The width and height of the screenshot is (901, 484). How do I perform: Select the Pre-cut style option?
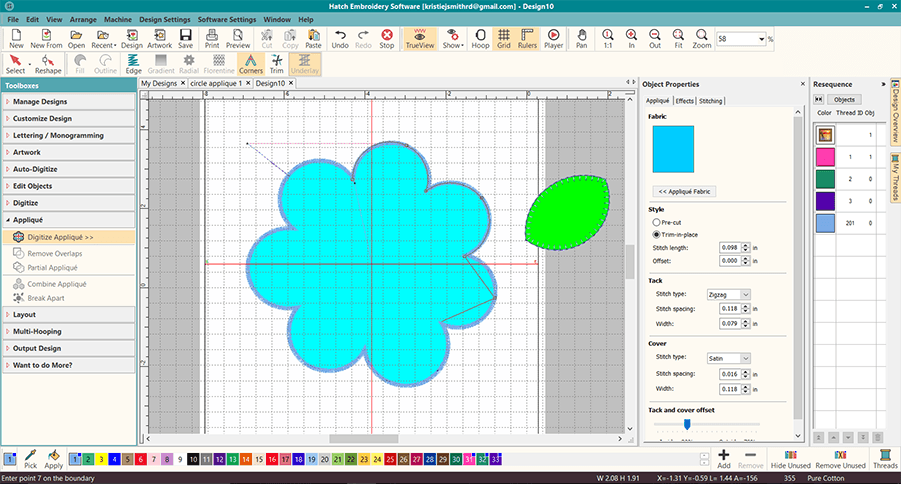(x=656, y=222)
